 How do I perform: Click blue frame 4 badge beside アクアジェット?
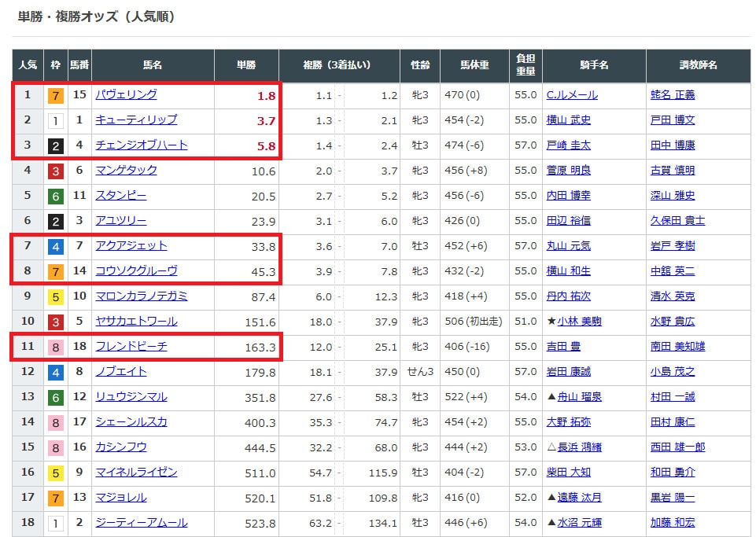tap(55, 246)
